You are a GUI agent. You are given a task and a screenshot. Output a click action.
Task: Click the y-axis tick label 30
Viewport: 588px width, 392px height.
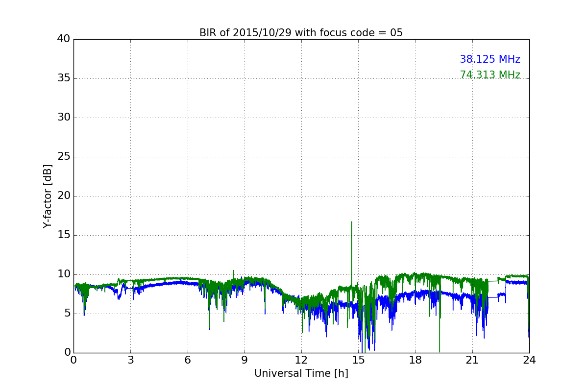pyautogui.click(x=63, y=118)
